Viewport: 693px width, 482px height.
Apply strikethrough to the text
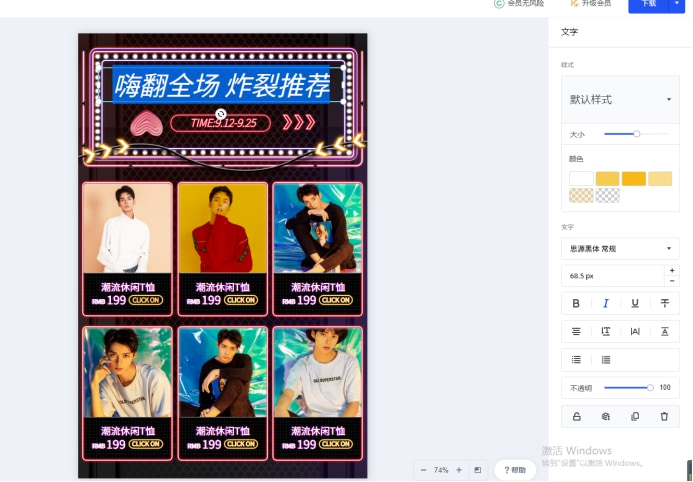click(x=664, y=304)
